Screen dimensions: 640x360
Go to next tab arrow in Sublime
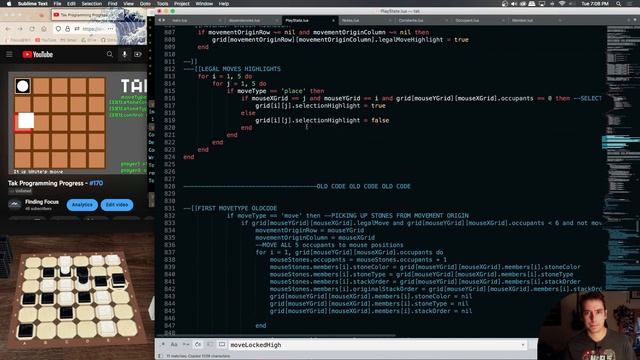pos(164,20)
